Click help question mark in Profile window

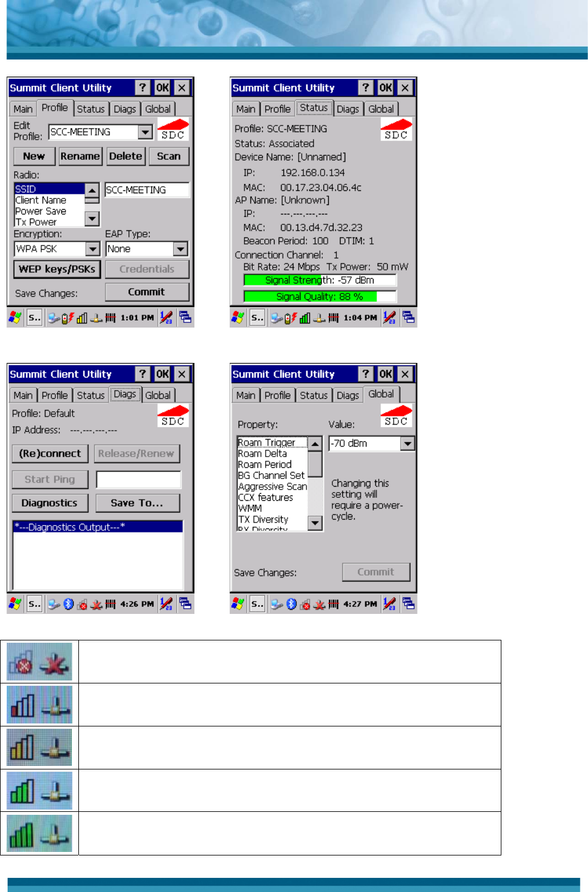pyautogui.click(x=143, y=88)
